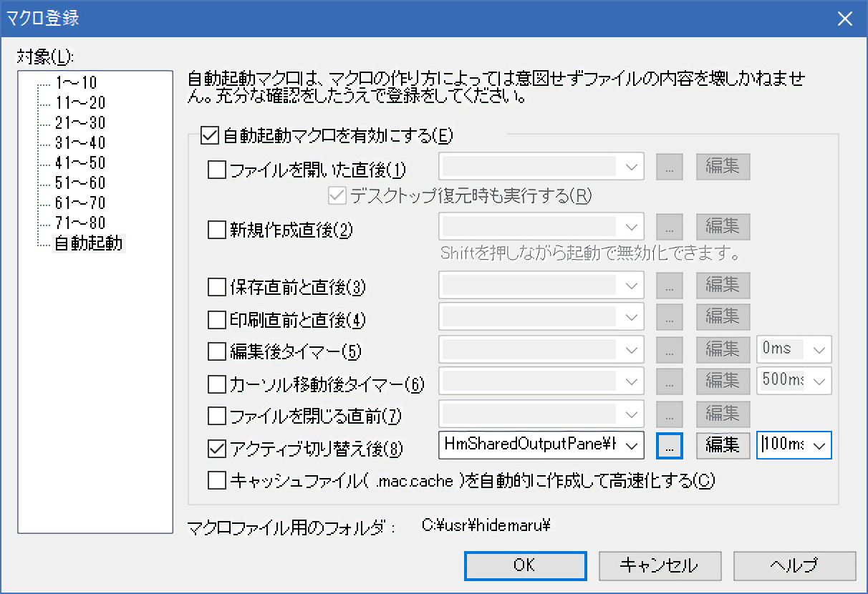Enable ファイルを開いた直後 checkbox
Viewport: 868px width, 594px height.
(216, 170)
